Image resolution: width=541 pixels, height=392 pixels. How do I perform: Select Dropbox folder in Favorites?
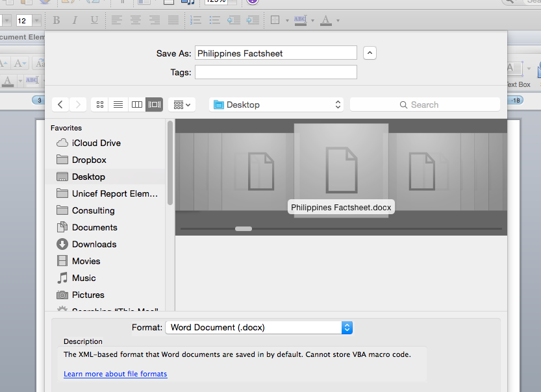tap(88, 160)
